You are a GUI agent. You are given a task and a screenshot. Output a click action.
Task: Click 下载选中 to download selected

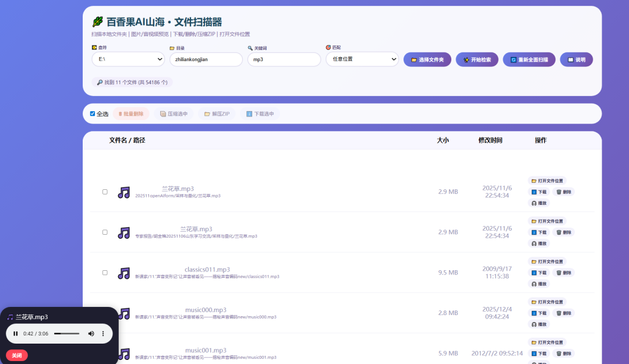coord(260,114)
